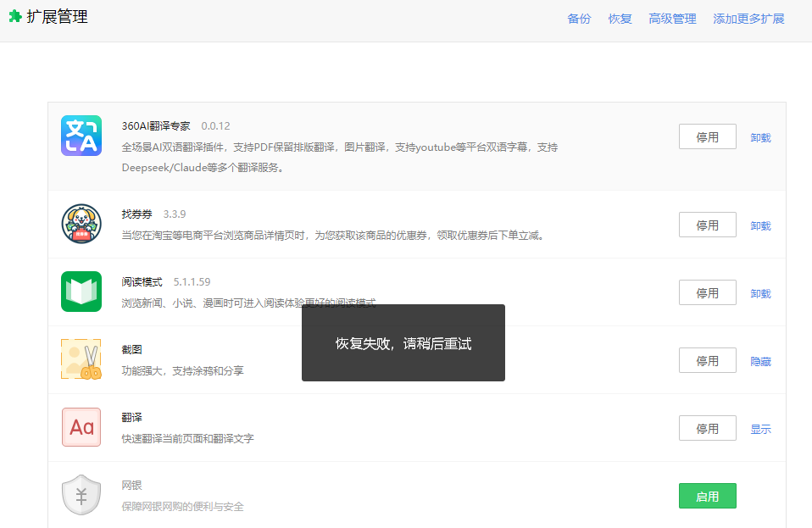Disable the 阅读模式 extension
The image size is (812, 528).
(x=707, y=292)
